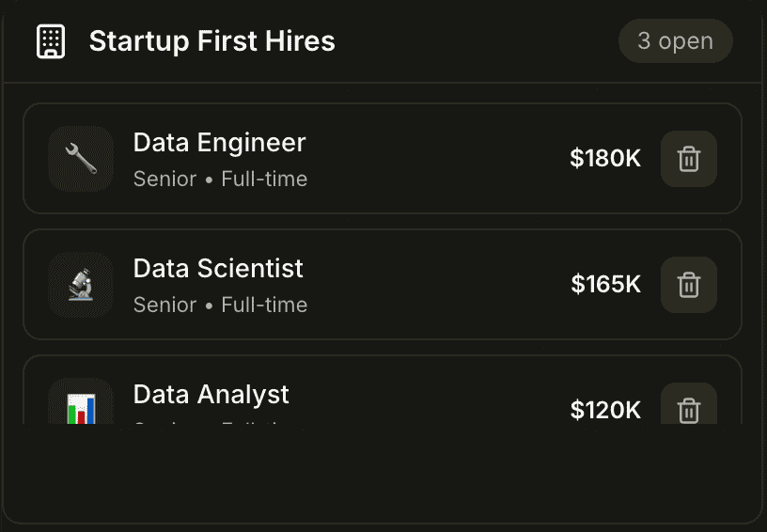Click Senior • Full-time under Data Scientist

[x=220, y=305]
